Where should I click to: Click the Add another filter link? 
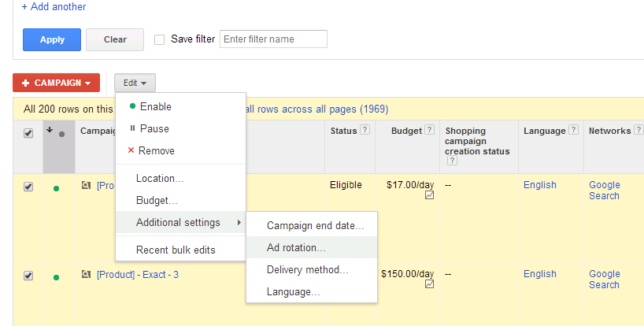click(x=54, y=6)
